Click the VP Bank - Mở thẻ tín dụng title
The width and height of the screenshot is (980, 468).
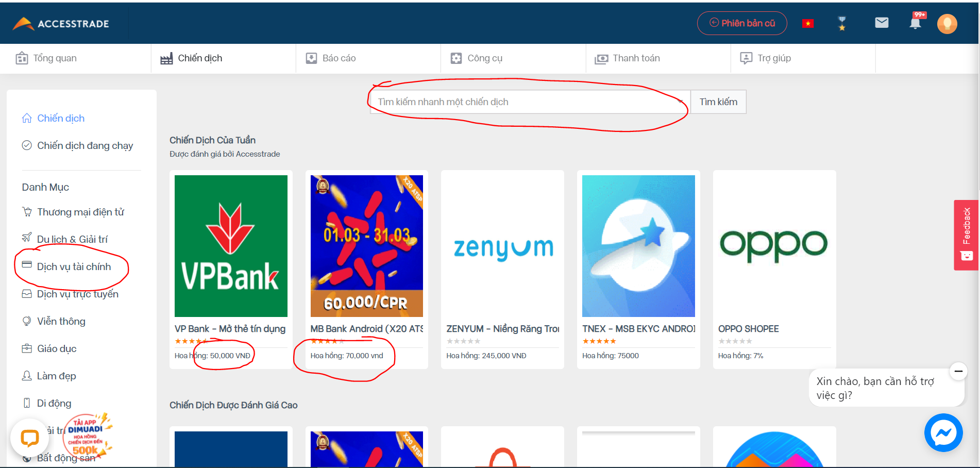[230, 329]
